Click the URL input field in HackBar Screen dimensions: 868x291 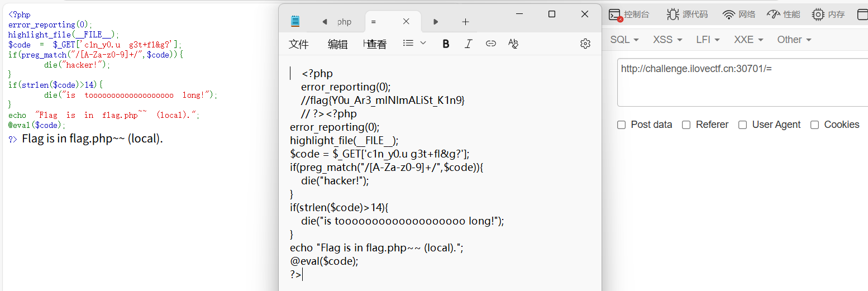742,82
